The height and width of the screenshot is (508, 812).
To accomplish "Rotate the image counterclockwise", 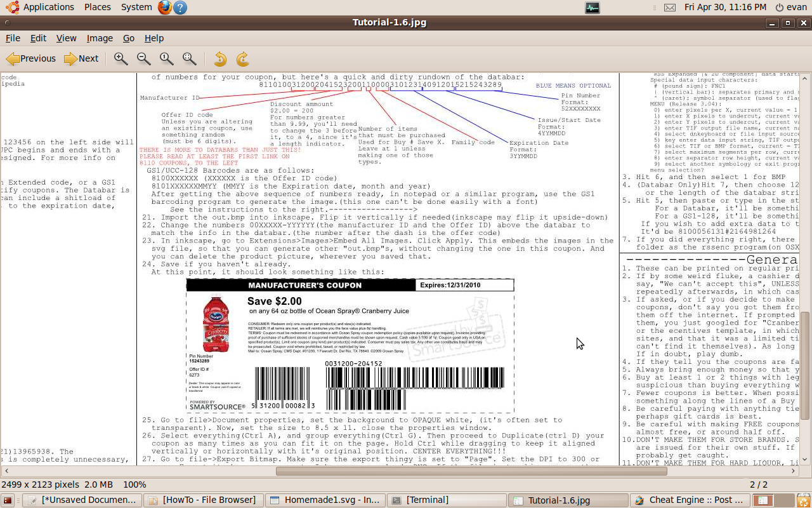I will click(219, 58).
